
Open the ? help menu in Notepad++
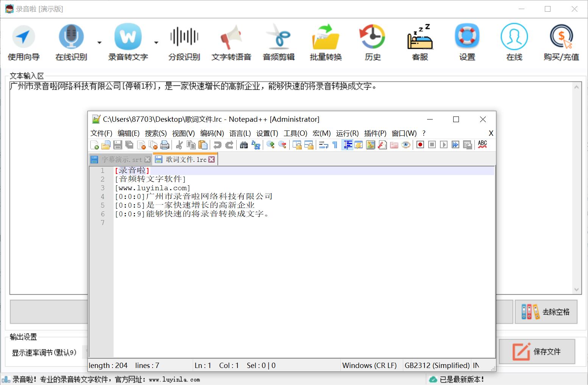coord(424,133)
